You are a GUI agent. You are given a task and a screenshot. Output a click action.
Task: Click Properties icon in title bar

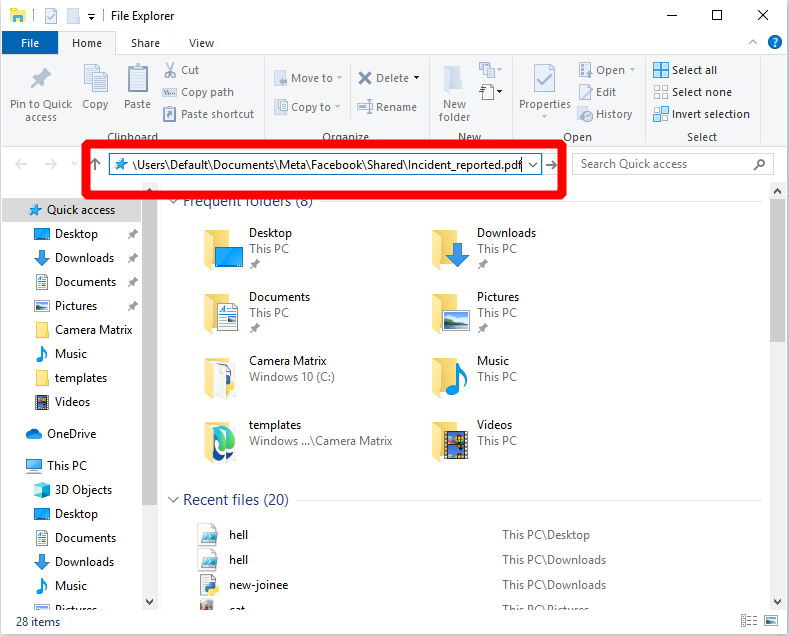point(51,16)
